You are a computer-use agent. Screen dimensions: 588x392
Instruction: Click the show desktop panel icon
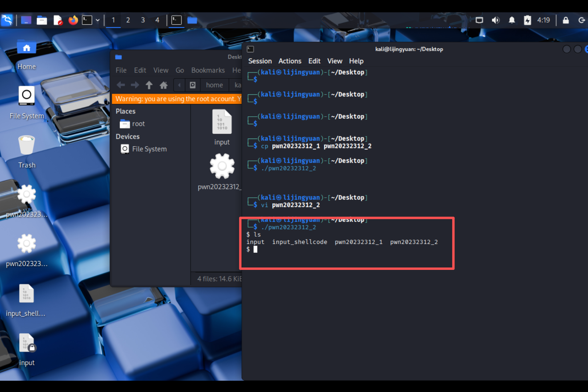point(26,20)
